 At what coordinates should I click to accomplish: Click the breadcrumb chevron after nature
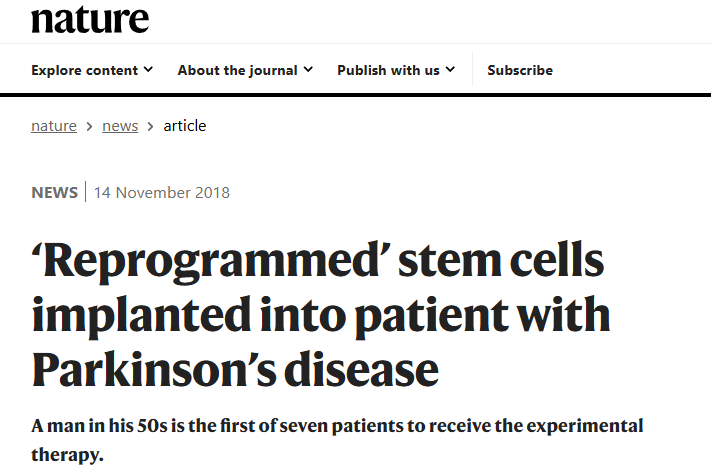click(89, 126)
